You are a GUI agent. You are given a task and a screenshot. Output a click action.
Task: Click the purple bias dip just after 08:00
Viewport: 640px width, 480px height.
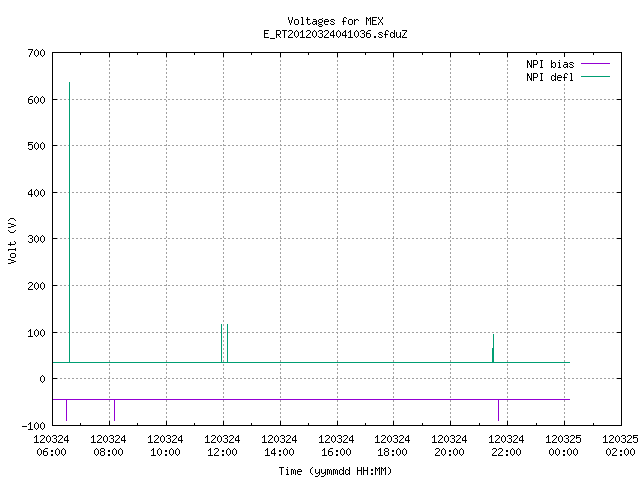[x=114, y=410]
